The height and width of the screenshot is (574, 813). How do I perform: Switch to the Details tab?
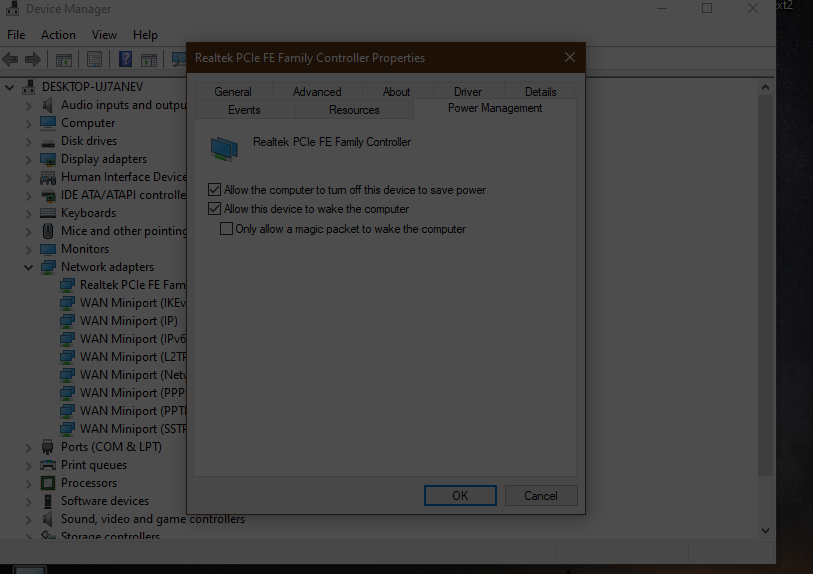tap(540, 92)
